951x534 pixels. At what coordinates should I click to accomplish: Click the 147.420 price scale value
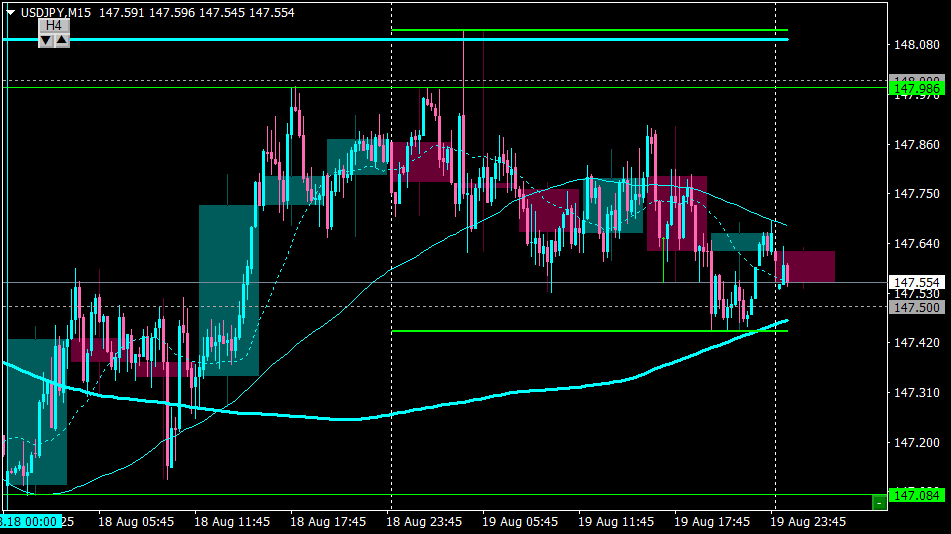point(916,343)
